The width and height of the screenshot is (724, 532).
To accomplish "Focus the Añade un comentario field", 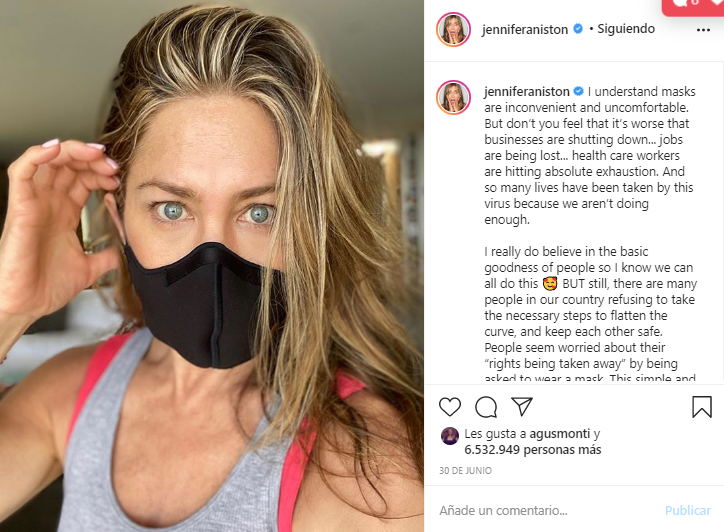I will tap(547, 510).
